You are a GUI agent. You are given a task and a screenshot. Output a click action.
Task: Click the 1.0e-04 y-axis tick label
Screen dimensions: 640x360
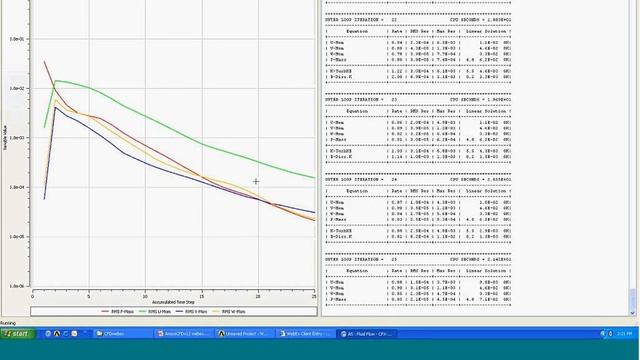pyautogui.click(x=16, y=187)
